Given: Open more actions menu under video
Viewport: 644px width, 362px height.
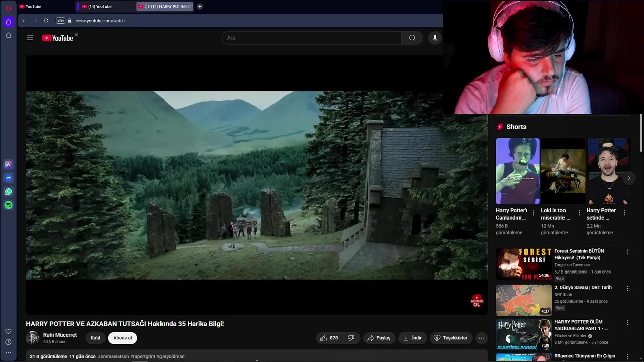Looking at the screenshot, I should (x=481, y=338).
